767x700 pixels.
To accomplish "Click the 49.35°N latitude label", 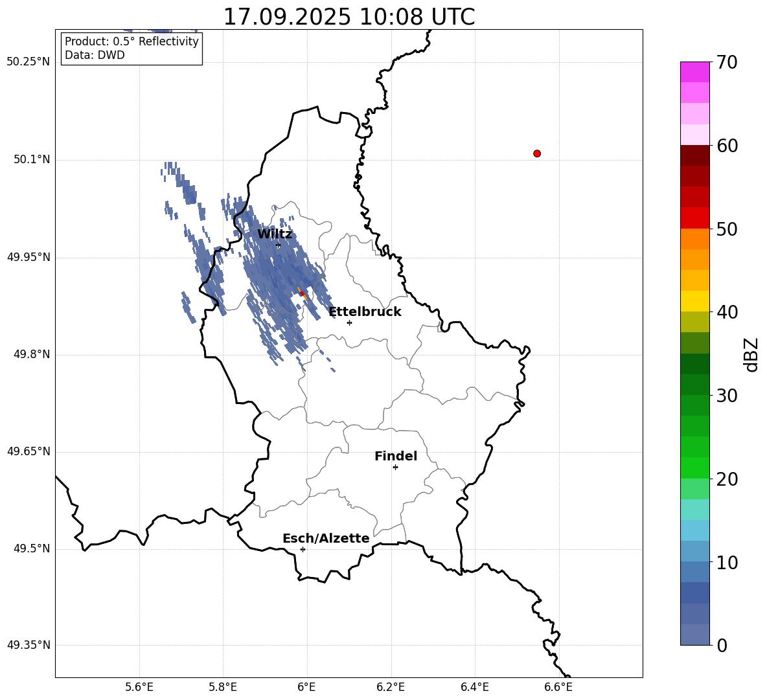I will click(29, 645).
